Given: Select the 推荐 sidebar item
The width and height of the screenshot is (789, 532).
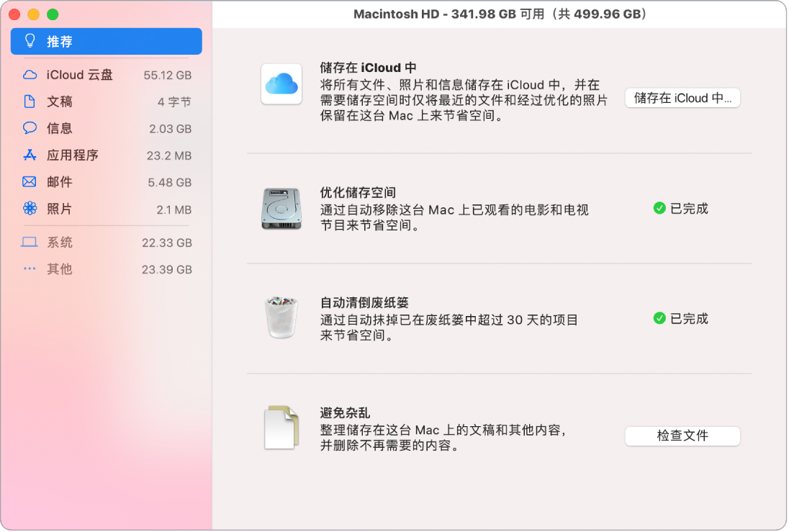Looking at the screenshot, I should click(106, 41).
